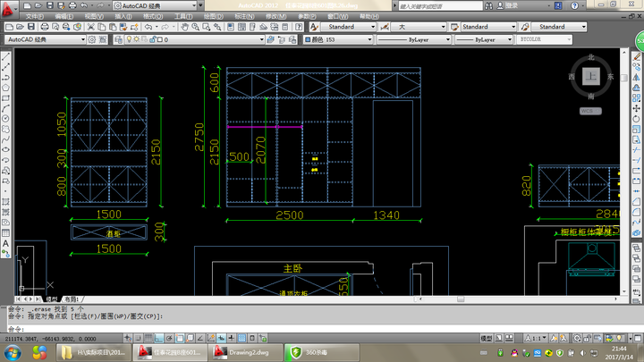The width and height of the screenshot is (644, 362).
Task: Toggle Ortho Mode in status bar
Action: click(x=159, y=338)
